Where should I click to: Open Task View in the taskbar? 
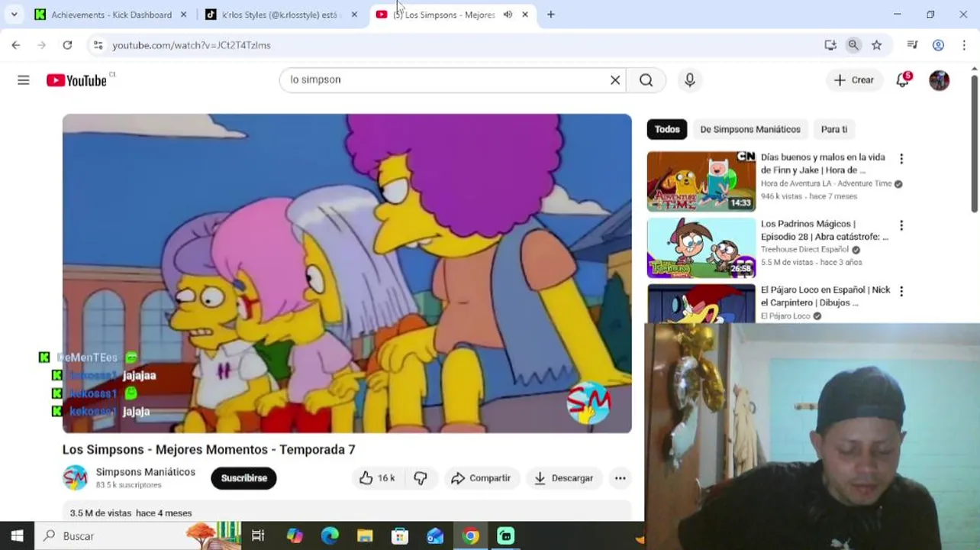(258, 536)
